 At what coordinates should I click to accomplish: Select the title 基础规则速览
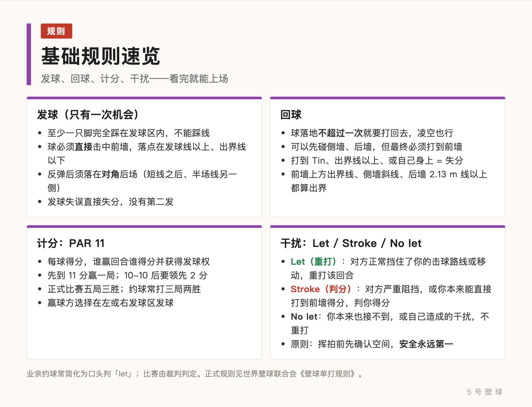101,56
